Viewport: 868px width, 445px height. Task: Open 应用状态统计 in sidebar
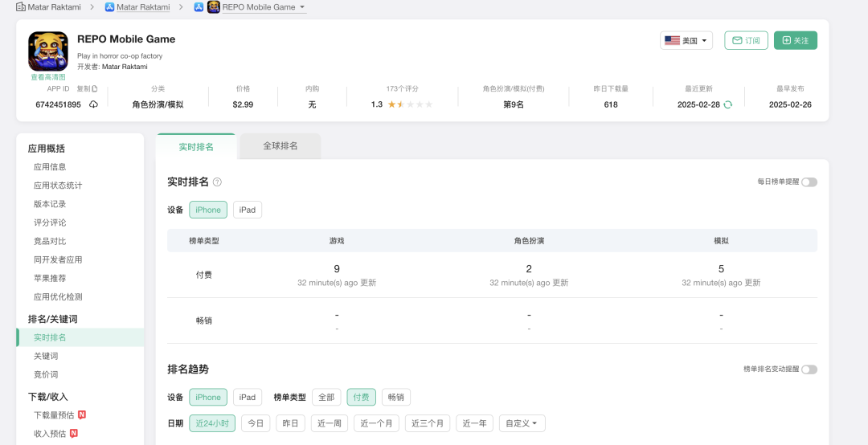tap(58, 186)
